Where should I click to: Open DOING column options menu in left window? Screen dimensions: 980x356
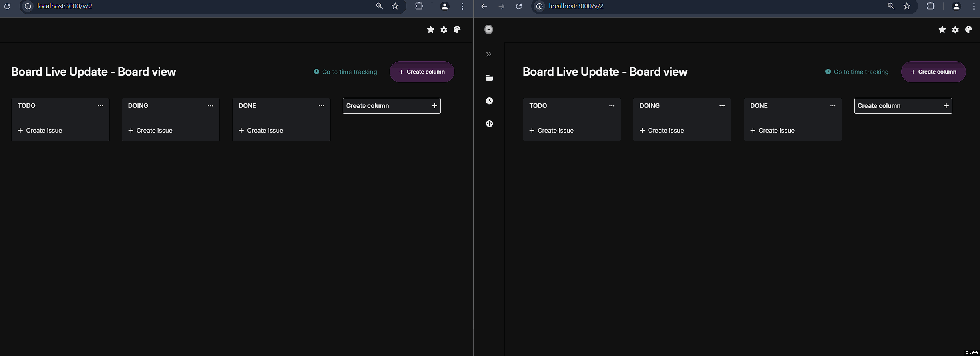pos(210,106)
